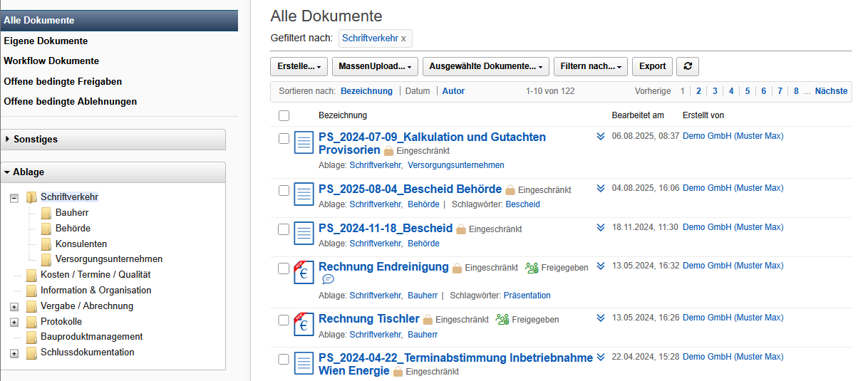868x381 pixels.
Task: Collapse the Schriftverkehr tree node
Action: click(x=14, y=198)
